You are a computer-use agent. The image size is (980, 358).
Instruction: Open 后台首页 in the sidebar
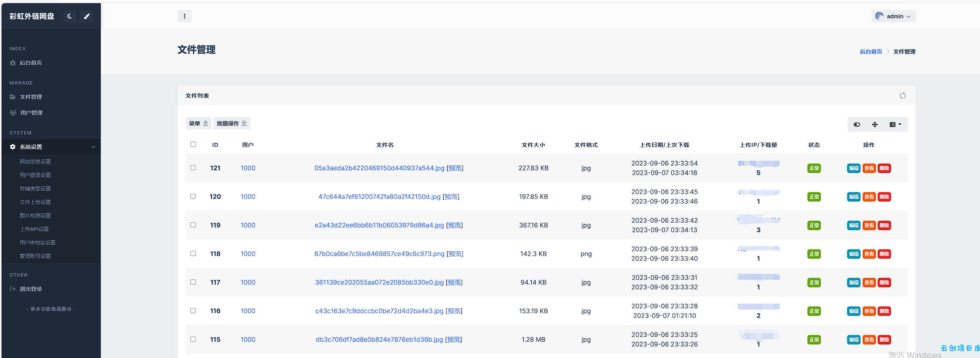coord(31,63)
